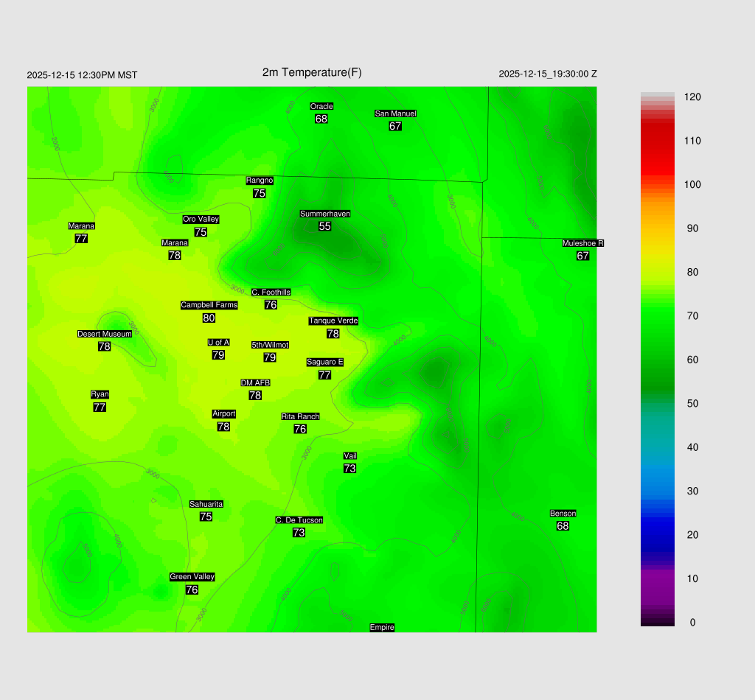The width and height of the screenshot is (755, 700).
Task: Click the Tanque Verde station label
Action: [x=333, y=321]
